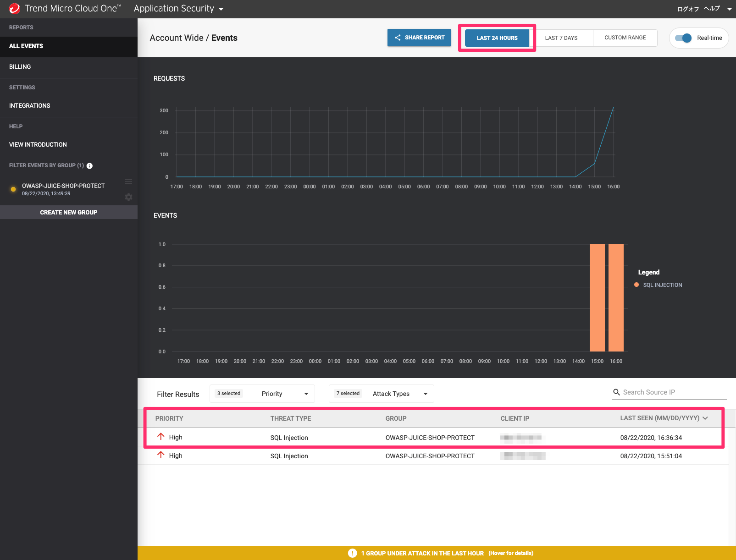Open settings gear for OWASP-JUICE-SHOP-PROTECT group
The height and width of the screenshot is (560, 736).
[x=128, y=197]
